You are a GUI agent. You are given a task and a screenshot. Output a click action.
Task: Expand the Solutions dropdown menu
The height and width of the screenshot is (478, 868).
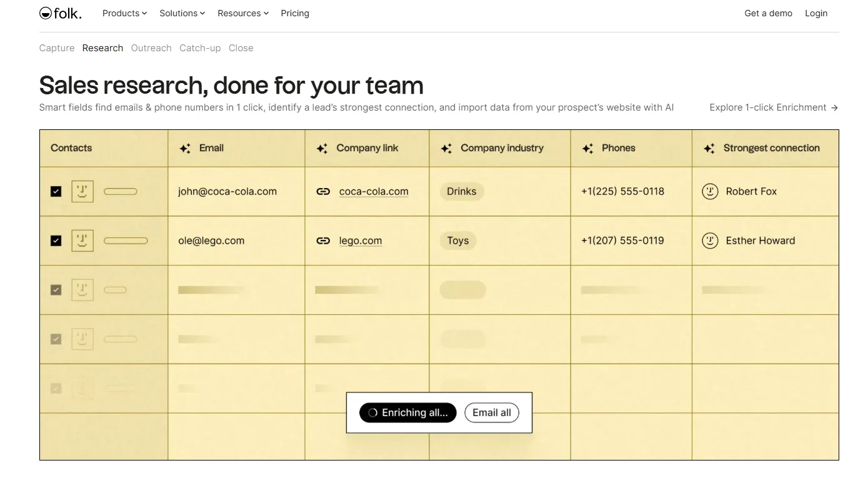[182, 13]
